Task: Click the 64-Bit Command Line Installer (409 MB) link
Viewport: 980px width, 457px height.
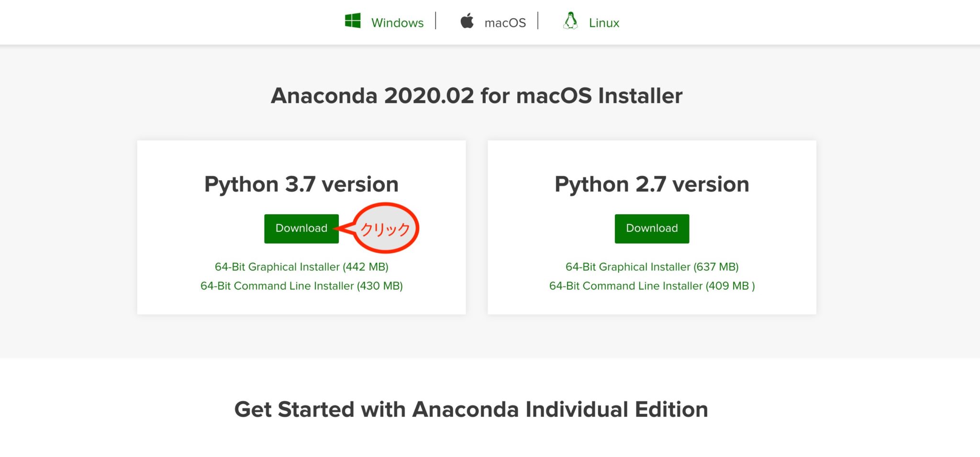Action: [652, 286]
